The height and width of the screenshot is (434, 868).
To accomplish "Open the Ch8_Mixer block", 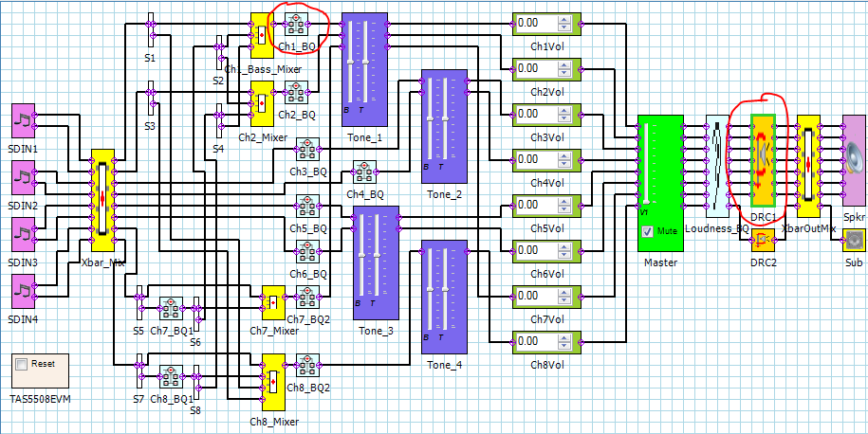I will pos(273,382).
